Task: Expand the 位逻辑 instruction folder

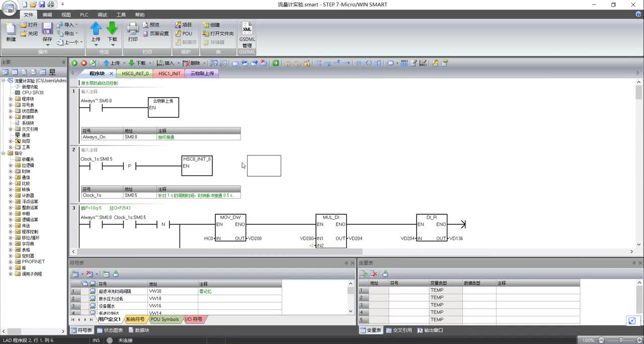Action: pos(11,165)
